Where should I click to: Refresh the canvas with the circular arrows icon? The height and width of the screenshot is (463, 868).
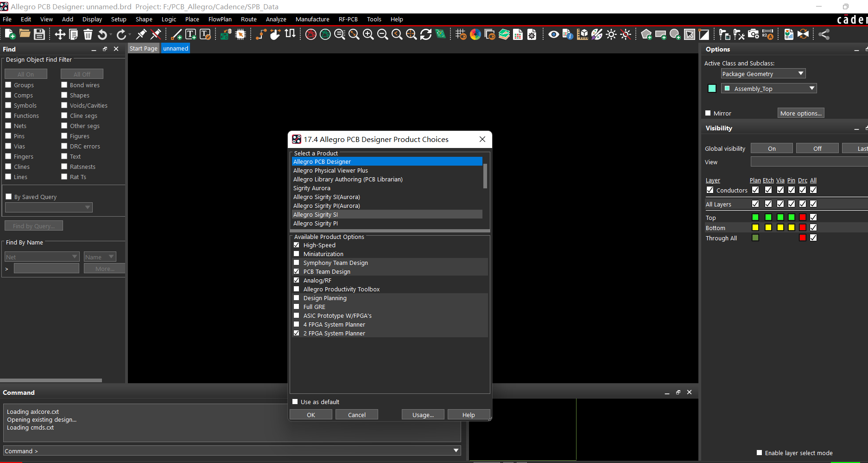coord(426,34)
